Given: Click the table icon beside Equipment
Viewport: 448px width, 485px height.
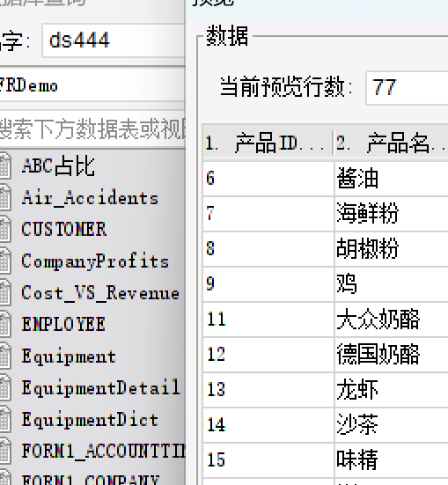Looking at the screenshot, I should point(5,356).
